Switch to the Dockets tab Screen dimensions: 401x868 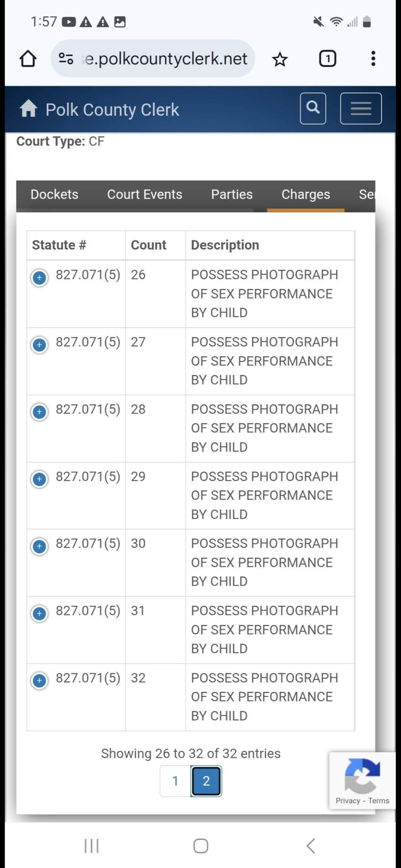point(54,194)
